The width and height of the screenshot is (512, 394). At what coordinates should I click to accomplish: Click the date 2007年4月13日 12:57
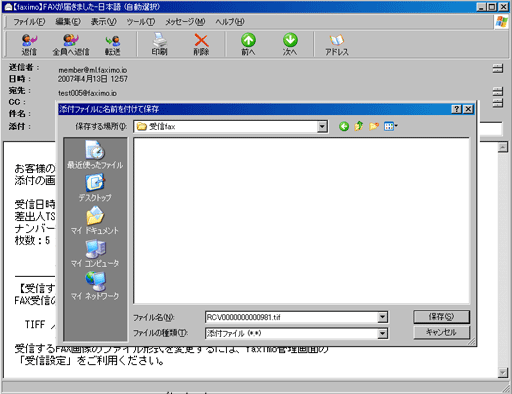pyautogui.click(x=93, y=79)
